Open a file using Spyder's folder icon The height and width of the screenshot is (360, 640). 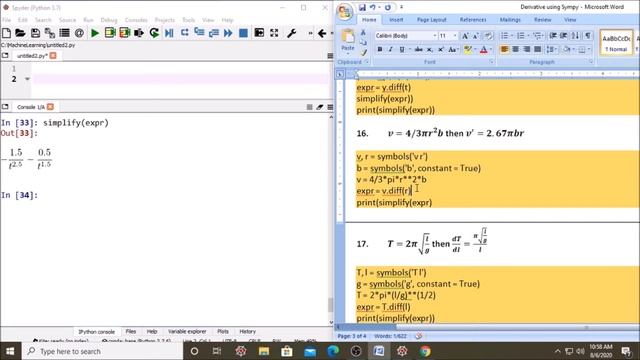click(20, 33)
